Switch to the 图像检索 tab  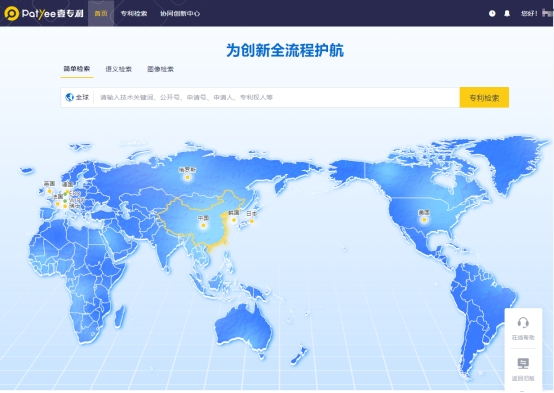coord(160,69)
